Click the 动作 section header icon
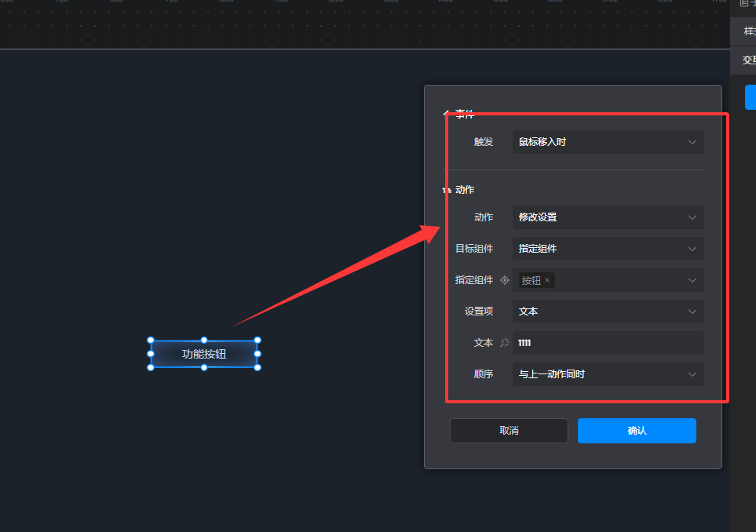Screen dimensions: 756x532 tap(446, 190)
